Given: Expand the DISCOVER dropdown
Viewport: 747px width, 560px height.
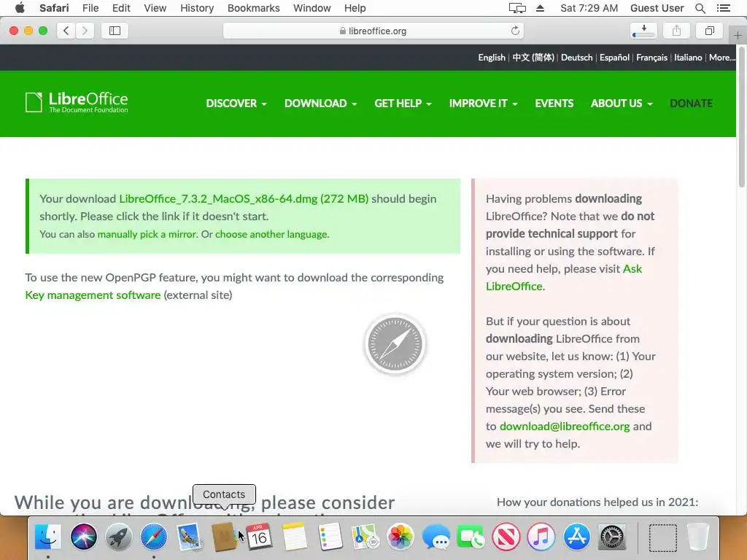Looking at the screenshot, I should (x=236, y=104).
